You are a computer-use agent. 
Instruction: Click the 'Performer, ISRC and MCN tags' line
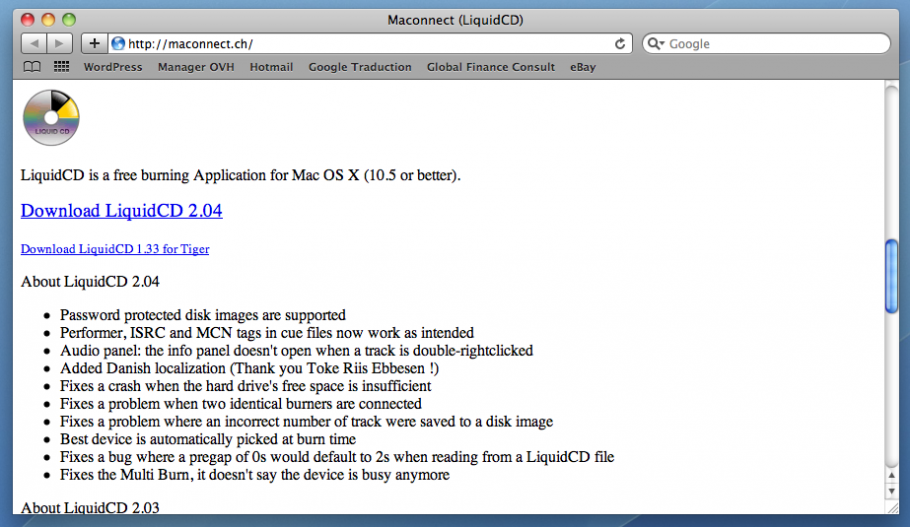(x=267, y=333)
